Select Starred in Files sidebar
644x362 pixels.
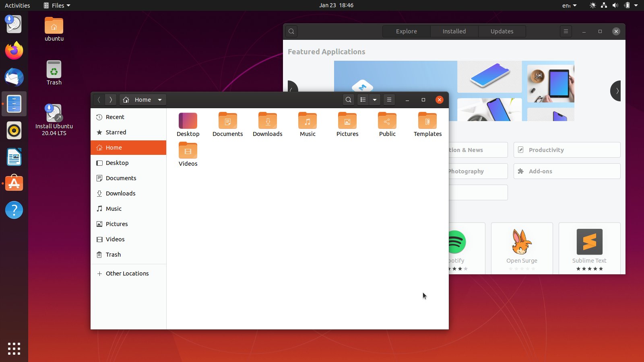128,132
